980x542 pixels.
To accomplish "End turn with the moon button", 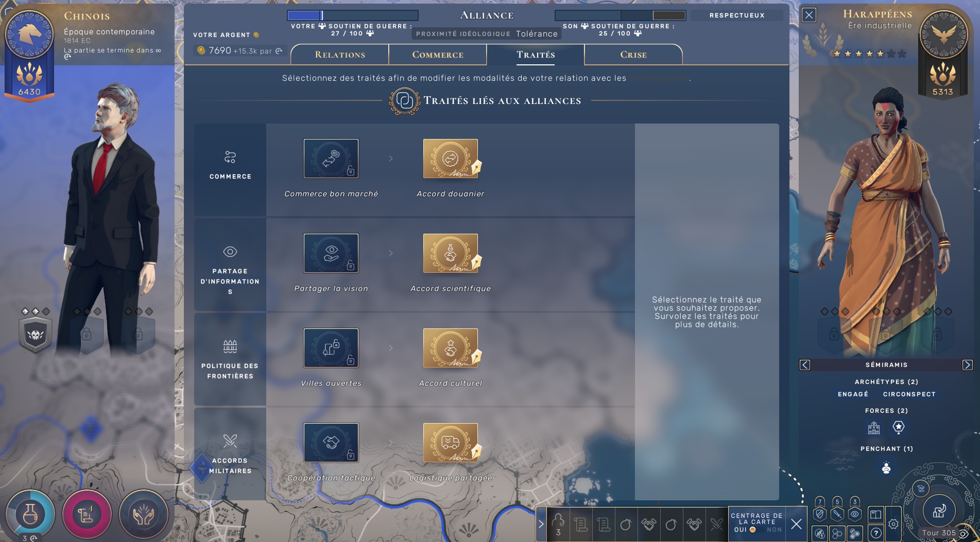I will tap(939, 511).
